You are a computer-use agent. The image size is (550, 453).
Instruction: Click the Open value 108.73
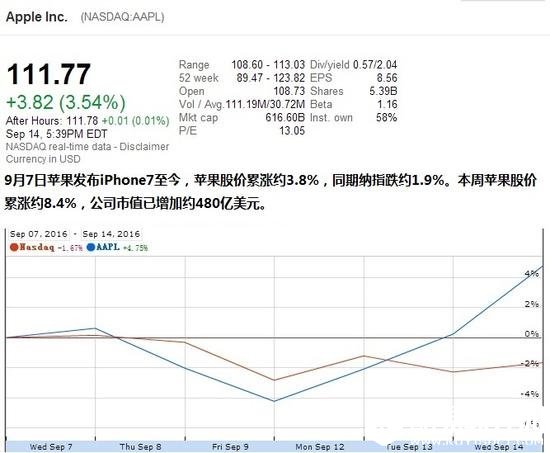(x=289, y=91)
